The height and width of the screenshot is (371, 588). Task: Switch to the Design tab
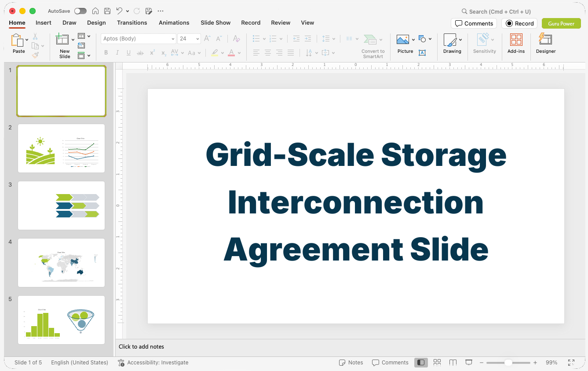[96, 22]
